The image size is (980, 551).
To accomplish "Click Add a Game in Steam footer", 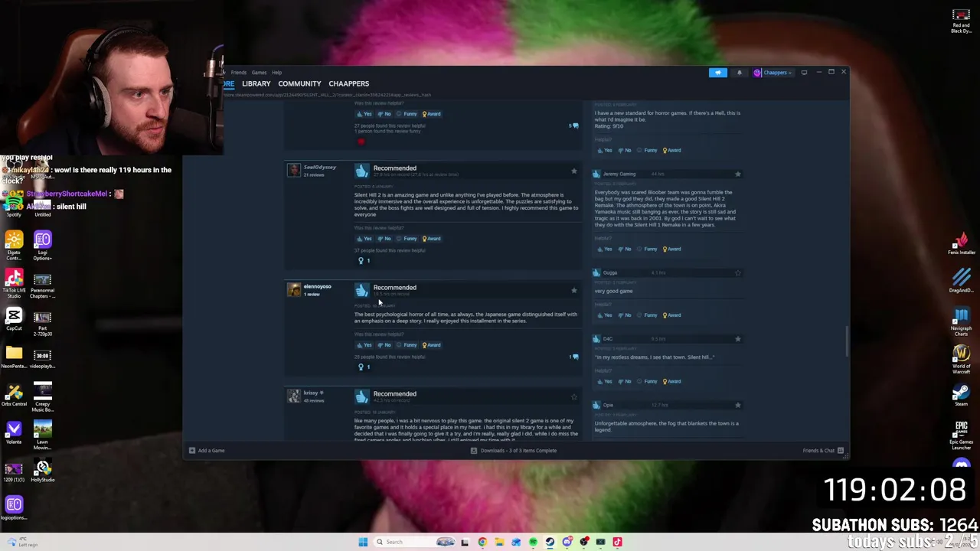I will pos(207,451).
